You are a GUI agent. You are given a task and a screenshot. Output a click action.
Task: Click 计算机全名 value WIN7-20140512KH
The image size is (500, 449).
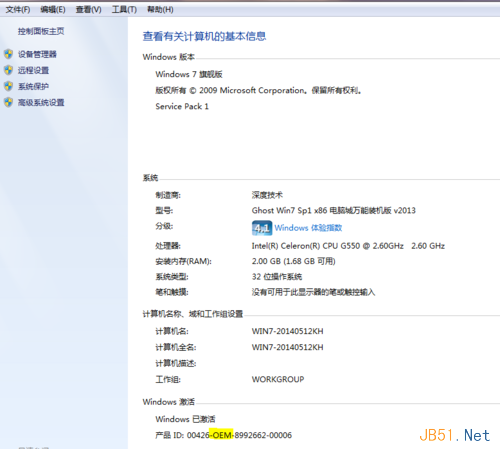click(287, 347)
